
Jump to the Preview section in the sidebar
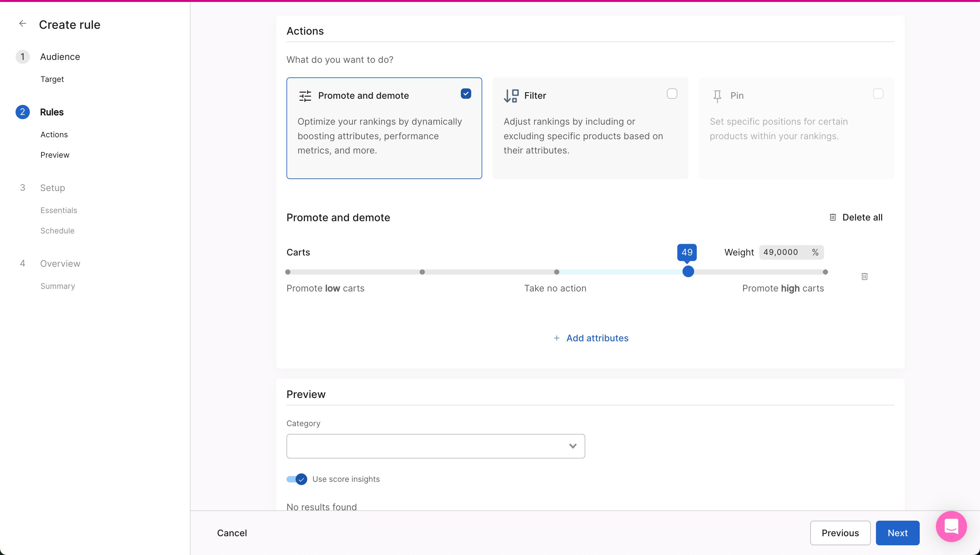(x=55, y=155)
